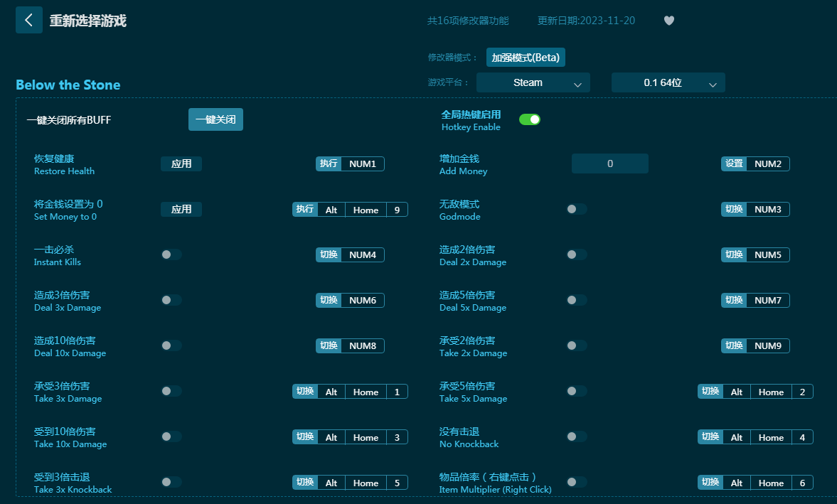Toggle Item Multiplier (Right Click) option
837x504 pixels.
(x=577, y=482)
